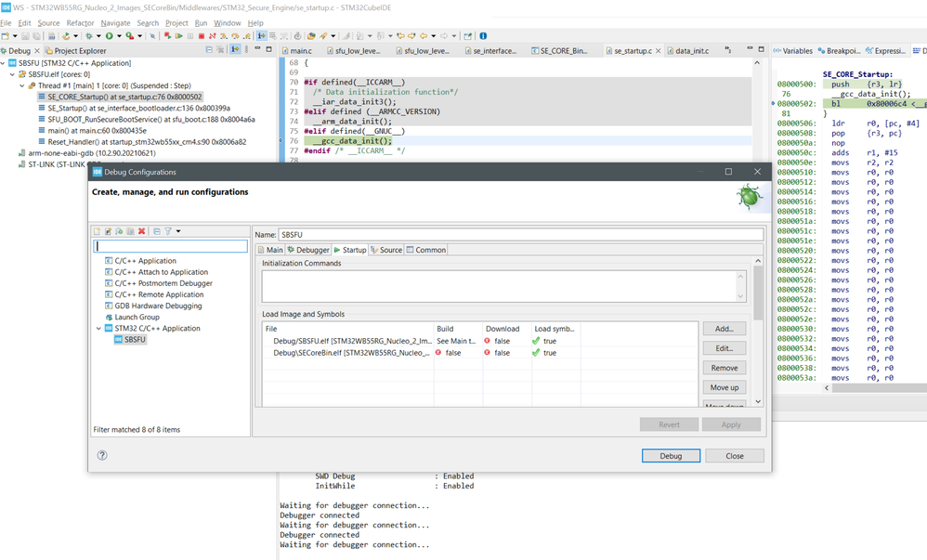
Task: Minimize the Debug view panel
Action: coord(258,49)
